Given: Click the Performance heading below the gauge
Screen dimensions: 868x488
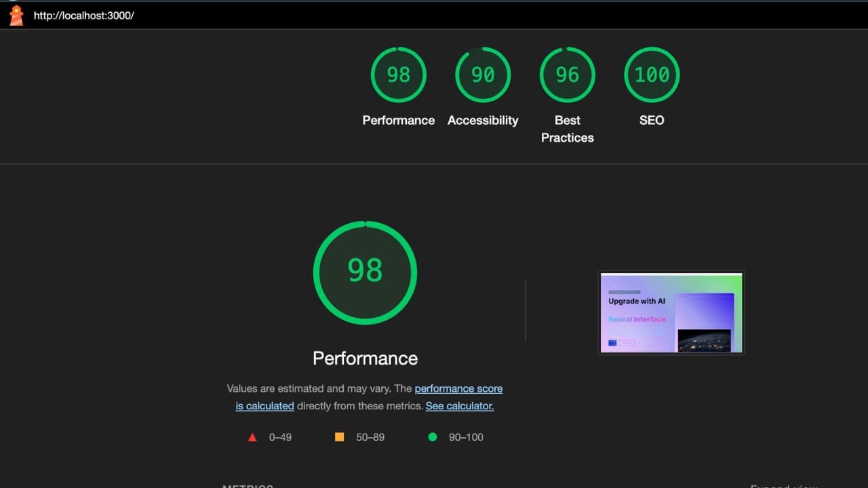Looking at the screenshot, I should (365, 358).
